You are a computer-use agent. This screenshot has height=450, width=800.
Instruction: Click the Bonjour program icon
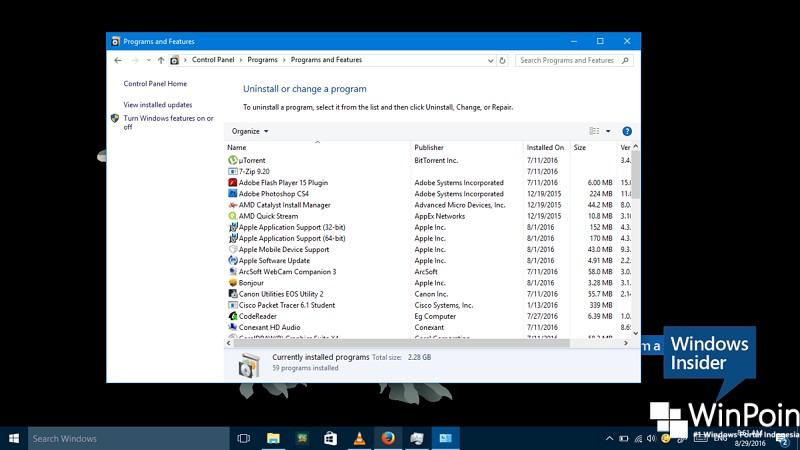point(233,283)
